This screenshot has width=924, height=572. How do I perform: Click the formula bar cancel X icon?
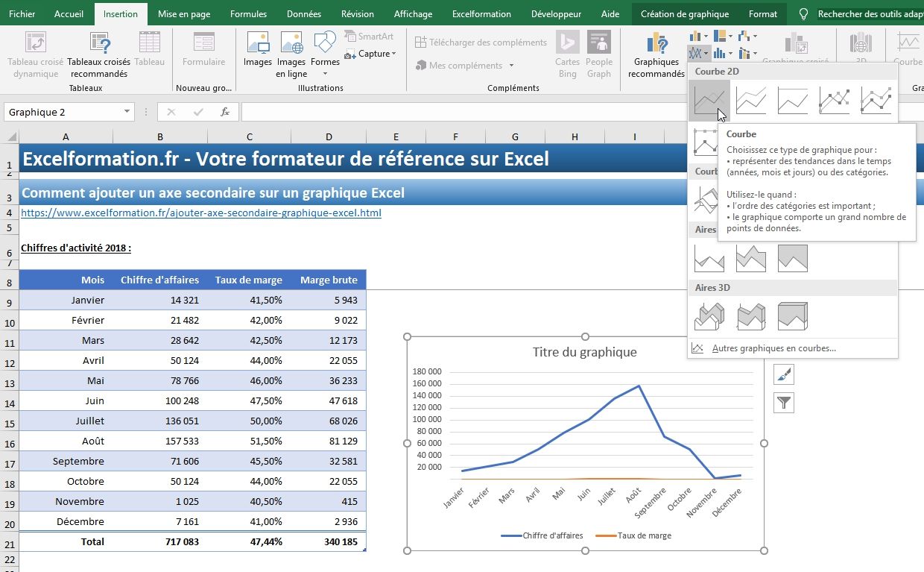point(171,112)
